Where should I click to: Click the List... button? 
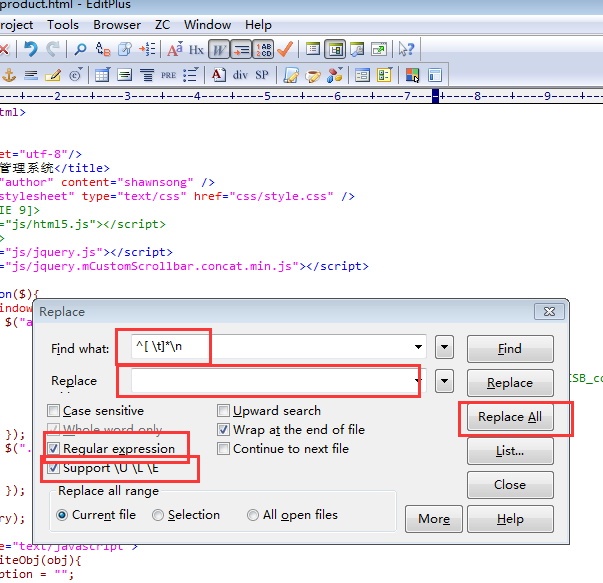tap(510, 451)
